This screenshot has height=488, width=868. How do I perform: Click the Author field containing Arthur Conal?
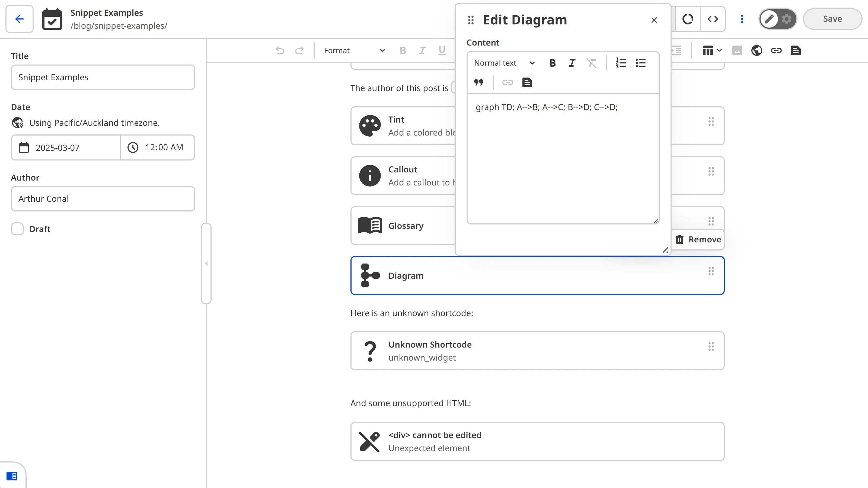pos(103,199)
